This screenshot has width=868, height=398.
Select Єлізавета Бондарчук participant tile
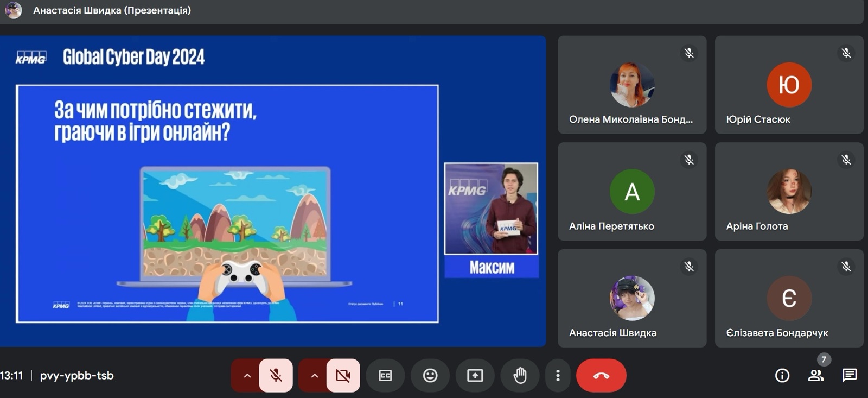tap(789, 298)
